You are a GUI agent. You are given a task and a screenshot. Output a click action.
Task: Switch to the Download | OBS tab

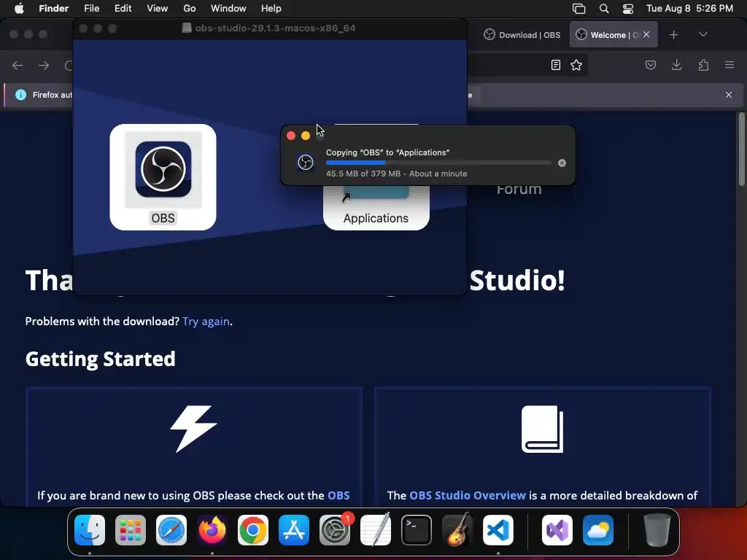522,35
